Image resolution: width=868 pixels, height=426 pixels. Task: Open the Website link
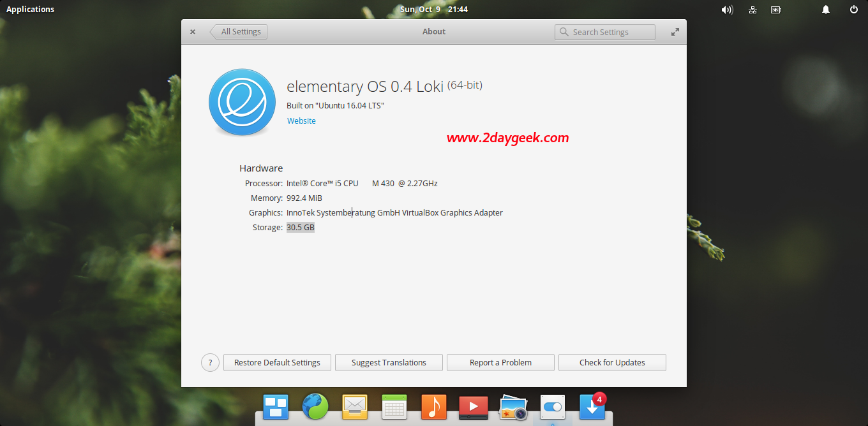tap(301, 121)
